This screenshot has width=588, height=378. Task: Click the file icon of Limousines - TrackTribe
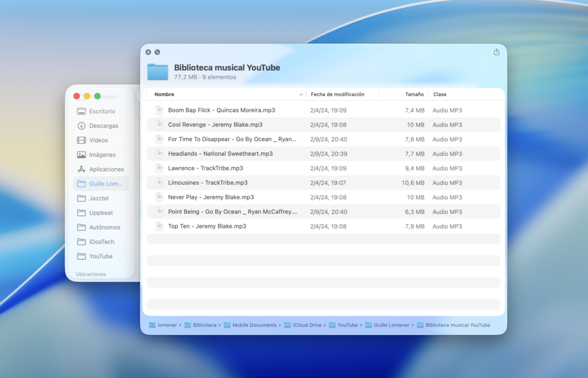pyautogui.click(x=159, y=183)
